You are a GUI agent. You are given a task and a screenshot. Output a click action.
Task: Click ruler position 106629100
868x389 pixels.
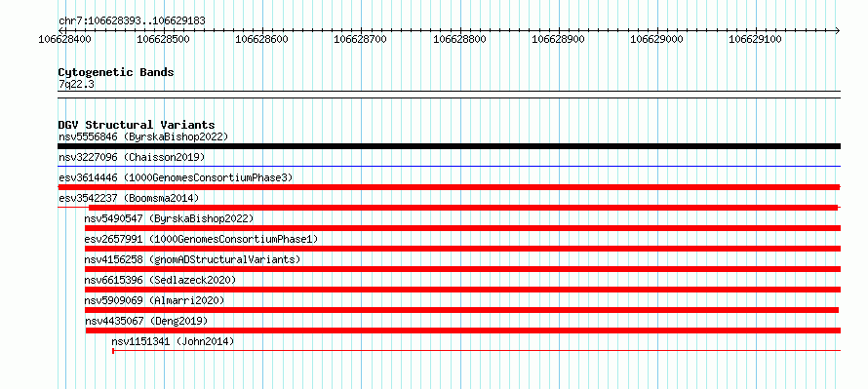click(x=755, y=39)
